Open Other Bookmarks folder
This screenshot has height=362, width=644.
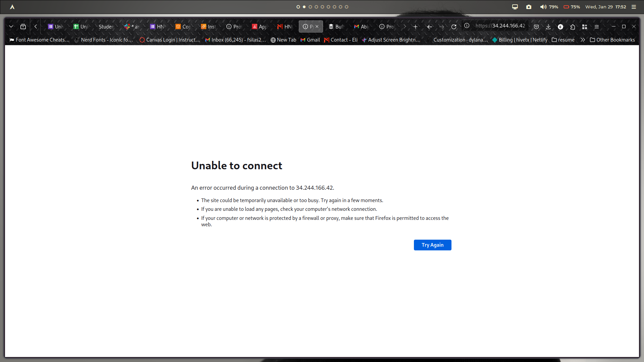612,40
